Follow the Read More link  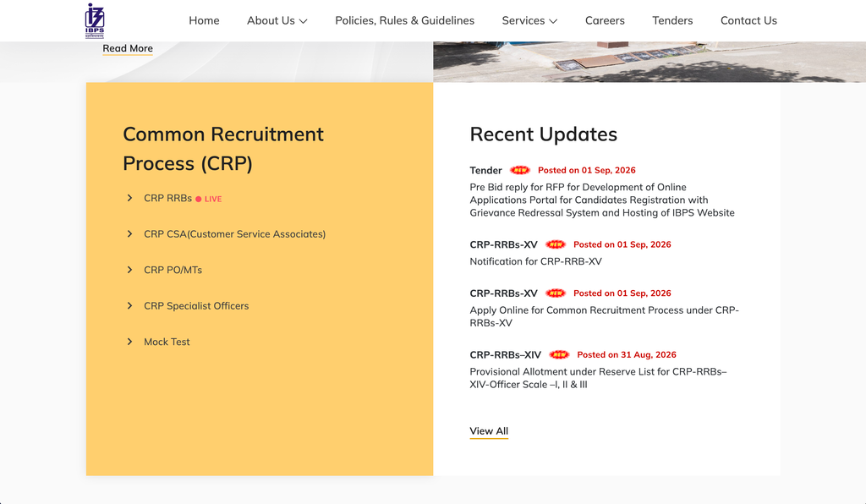128,48
